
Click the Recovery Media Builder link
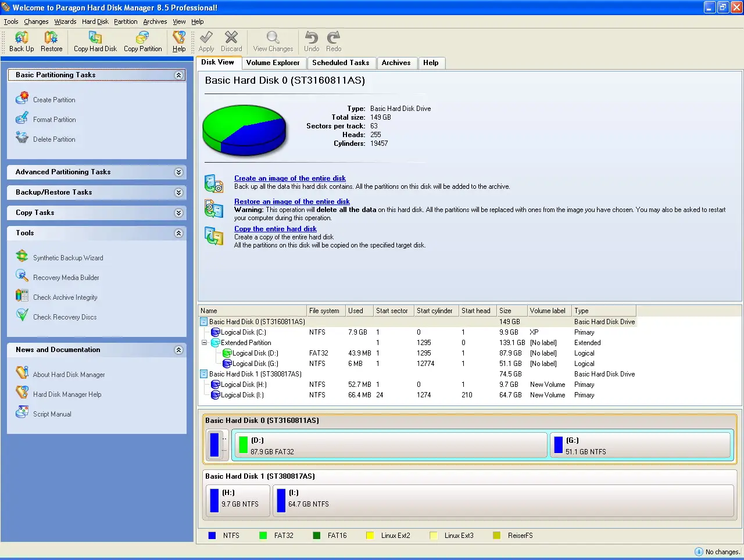(x=66, y=278)
